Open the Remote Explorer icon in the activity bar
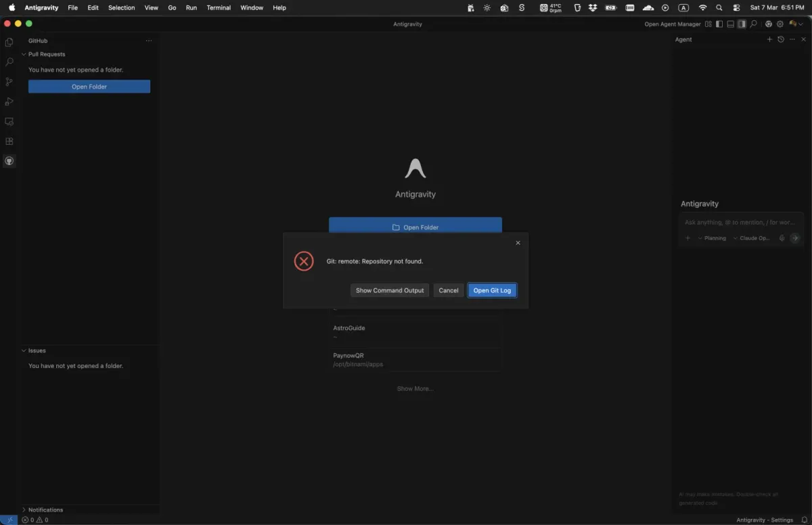The height and width of the screenshot is (525, 812). 9,122
